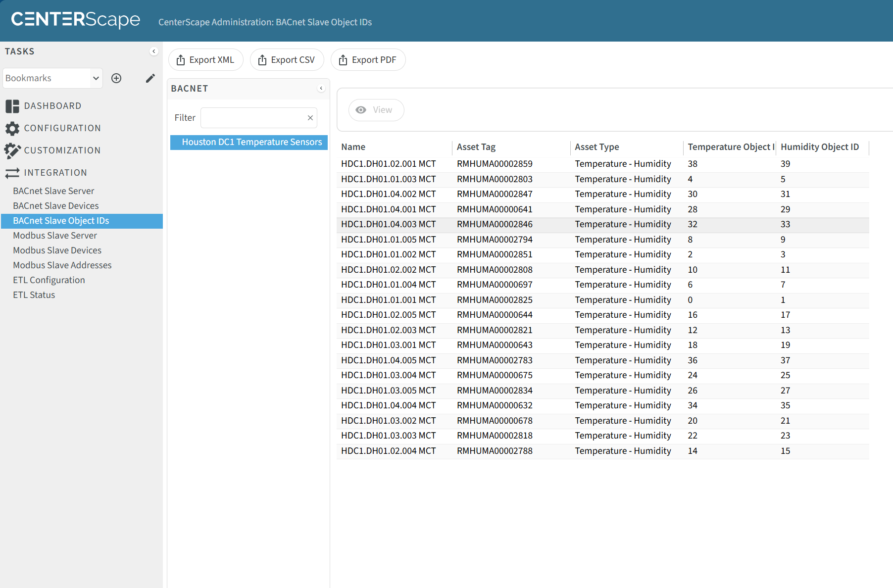Export the table as XML
Image resolution: width=893 pixels, height=588 pixels.
tap(205, 60)
